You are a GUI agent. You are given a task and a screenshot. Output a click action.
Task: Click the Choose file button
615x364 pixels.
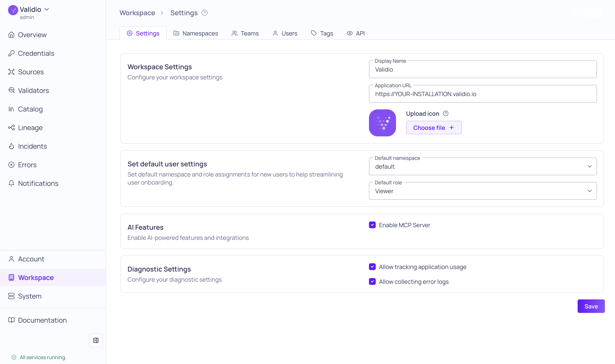coord(433,128)
